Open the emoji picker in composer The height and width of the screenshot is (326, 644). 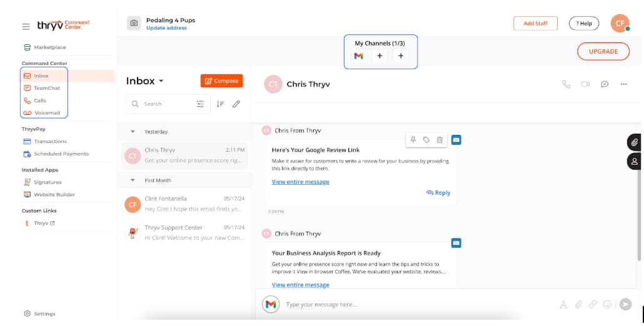coord(608,304)
